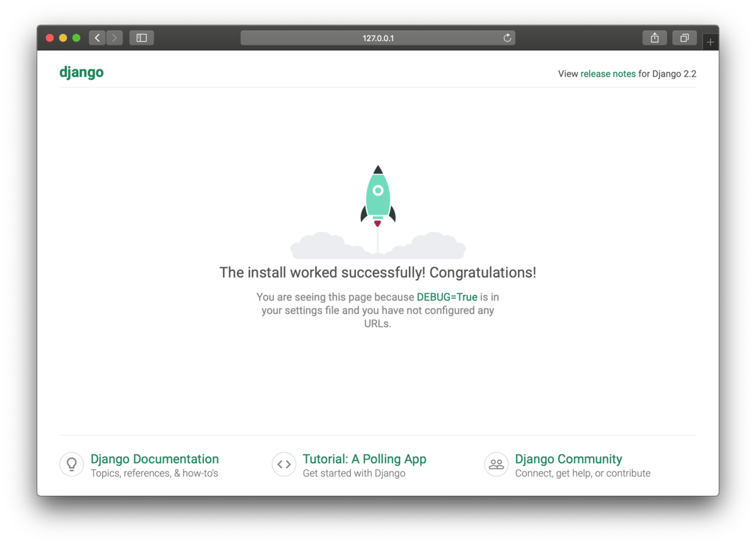Enter full screen with the green button

tap(76, 38)
